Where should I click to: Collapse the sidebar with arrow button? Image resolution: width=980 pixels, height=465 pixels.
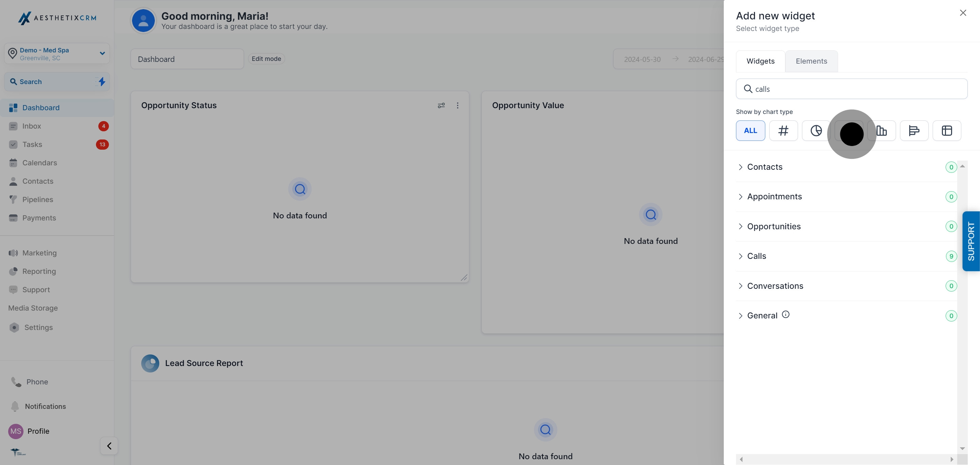pyautogui.click(x=109, y=446)
